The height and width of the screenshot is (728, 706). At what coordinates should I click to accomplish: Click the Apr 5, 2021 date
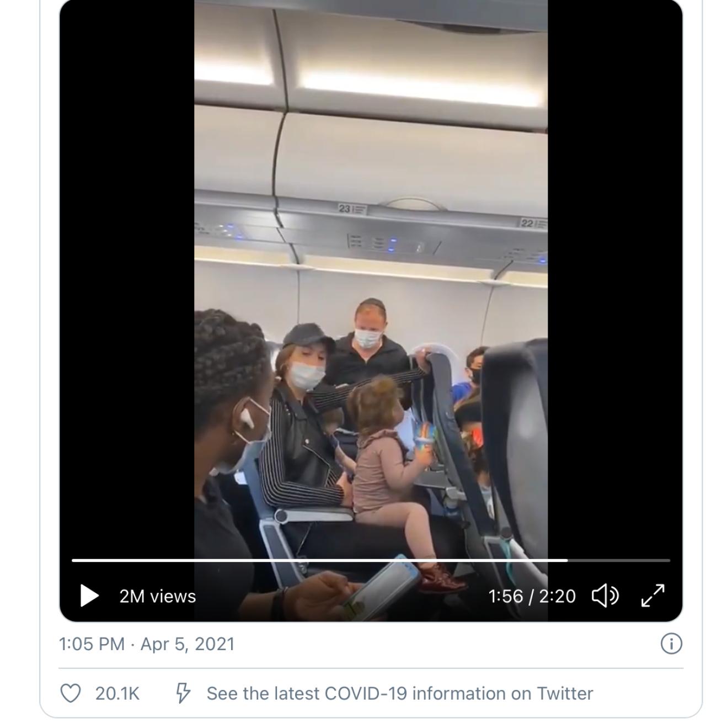point(188,644)
